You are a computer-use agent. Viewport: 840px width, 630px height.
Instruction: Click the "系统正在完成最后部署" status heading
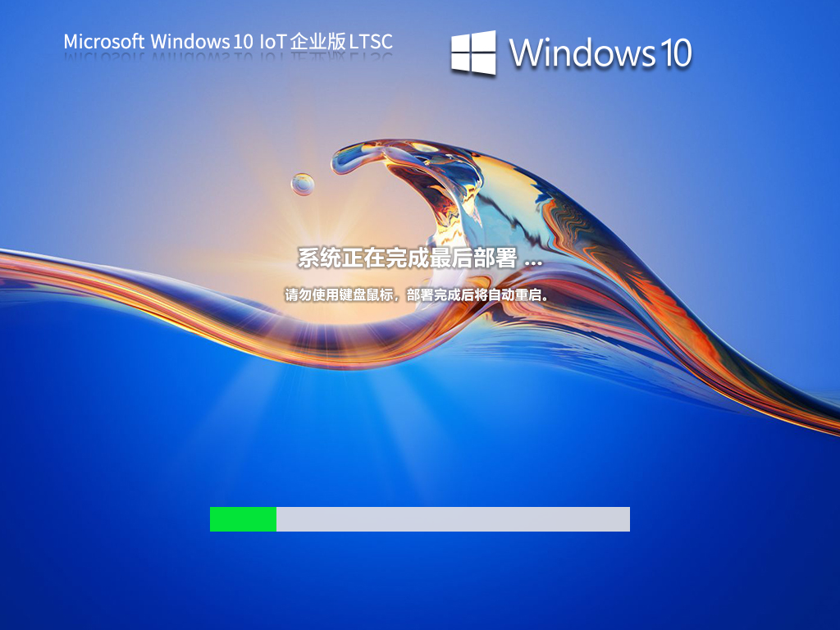(x=407, y=259)
